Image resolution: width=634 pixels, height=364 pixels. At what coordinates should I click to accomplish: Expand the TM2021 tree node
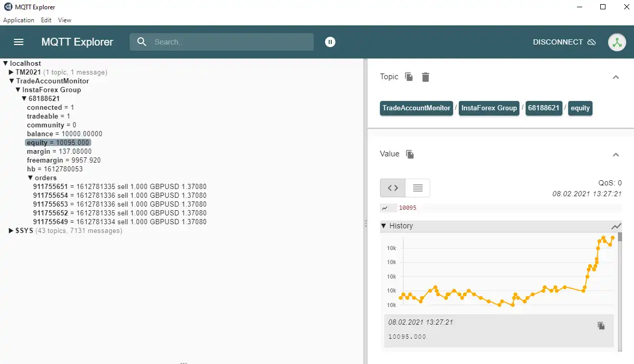pos(11,72)
